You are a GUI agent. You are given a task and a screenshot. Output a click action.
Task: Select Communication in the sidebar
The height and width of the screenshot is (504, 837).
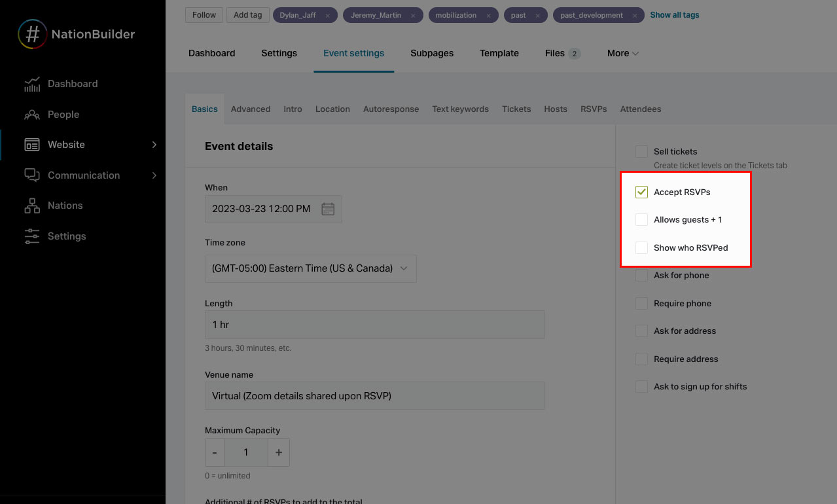click(x=84, y=175)
